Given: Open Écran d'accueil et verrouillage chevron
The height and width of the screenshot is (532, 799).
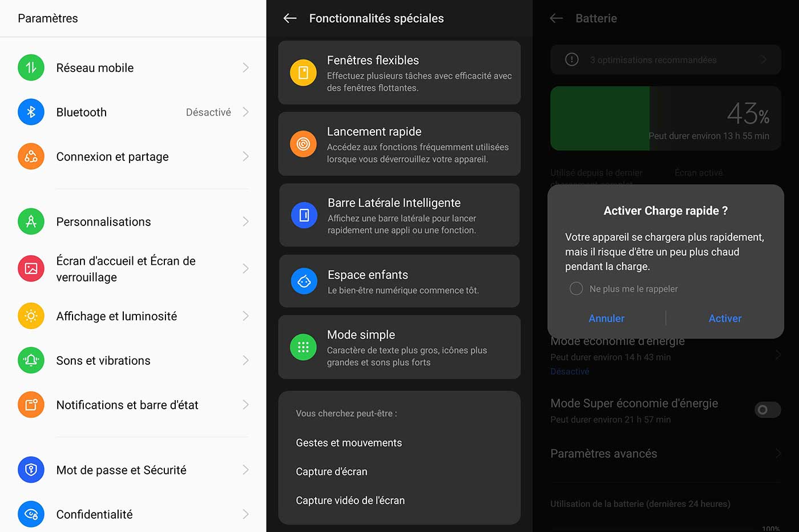Looking at the screenshot, I should (245, 268).
